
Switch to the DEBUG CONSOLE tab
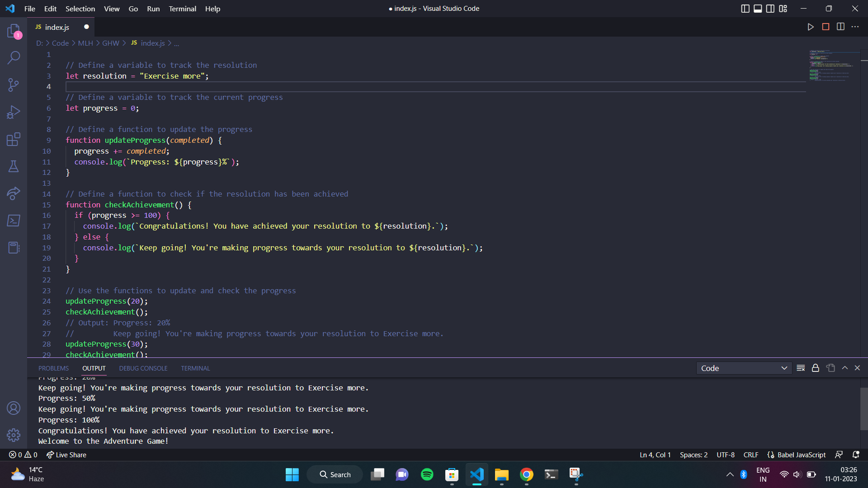click(143, 368)
